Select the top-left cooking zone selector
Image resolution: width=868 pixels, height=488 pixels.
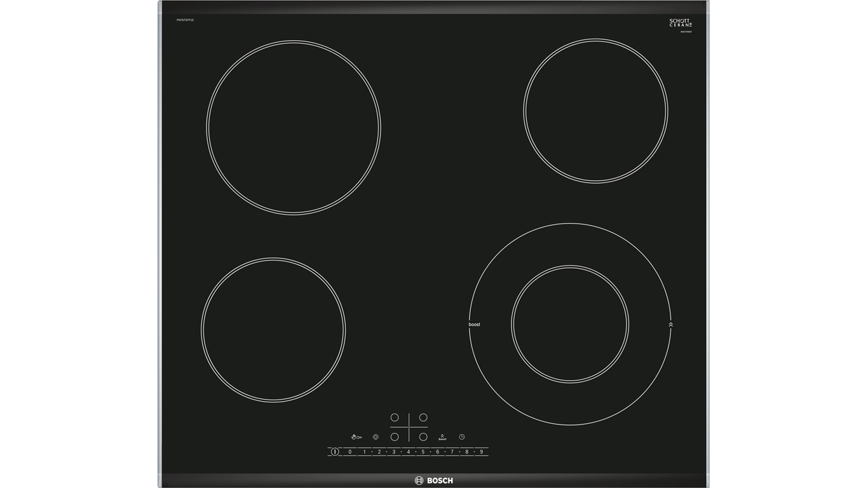pos(395,417)
